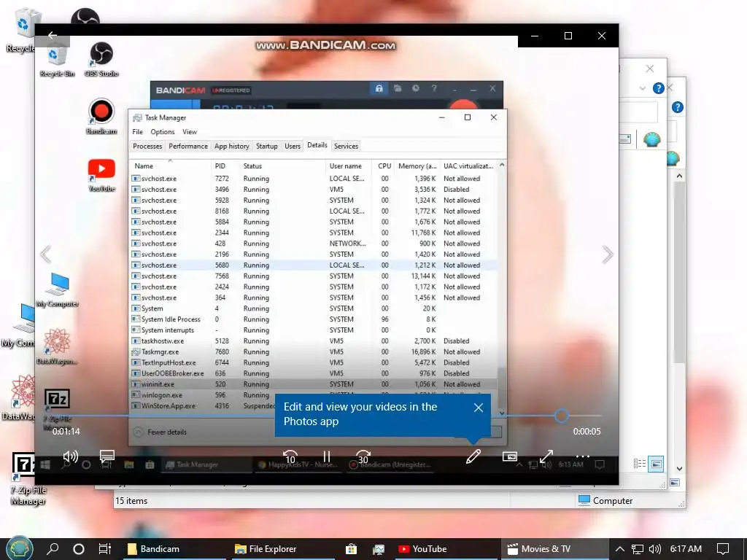Click the Bandicam desktop shortcut in the video
The width and height of the screenshot is (747, 560).
pos(101,117)
